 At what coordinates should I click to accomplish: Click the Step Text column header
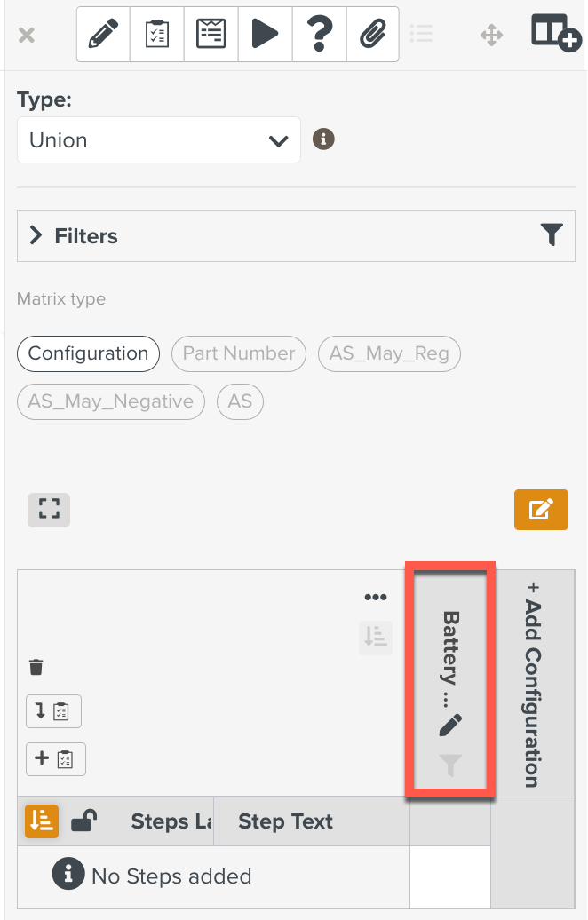285,821
